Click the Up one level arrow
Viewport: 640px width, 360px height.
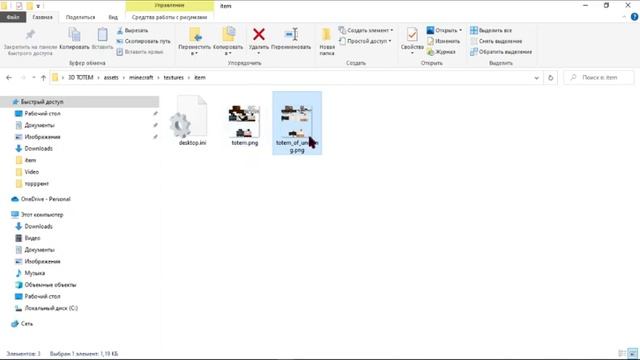point(44,78)
